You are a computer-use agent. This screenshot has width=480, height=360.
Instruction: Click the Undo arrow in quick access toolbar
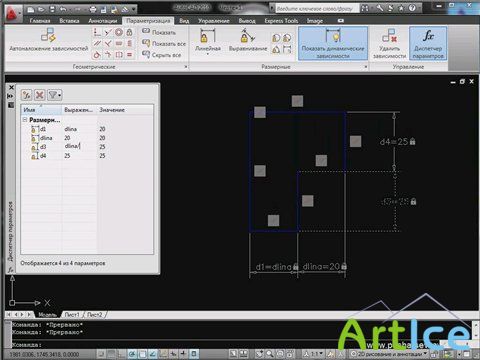pos(63,9)
